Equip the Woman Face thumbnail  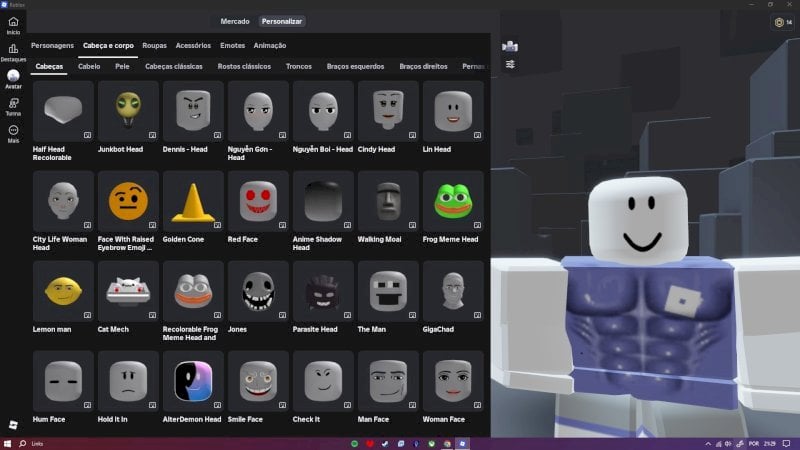click(x=453, y=381)
